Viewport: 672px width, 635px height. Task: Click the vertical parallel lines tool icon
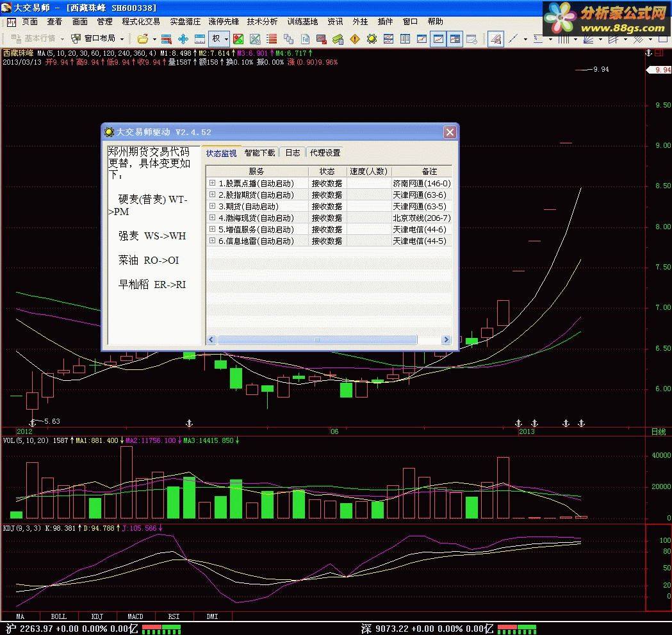coord(563,39)
